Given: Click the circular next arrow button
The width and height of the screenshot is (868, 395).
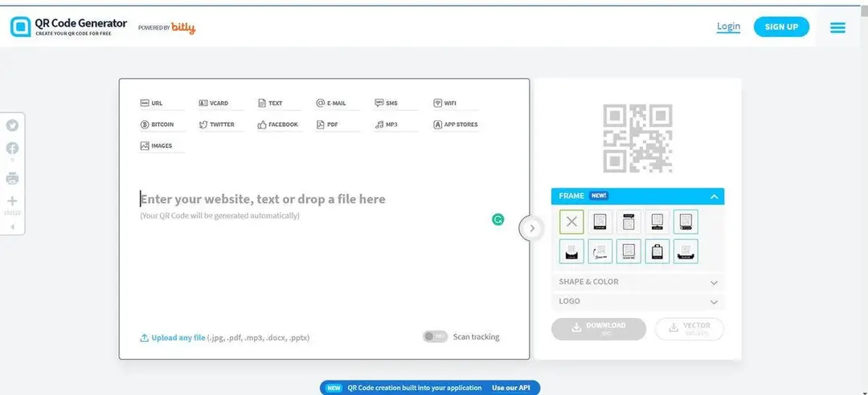Looking at the screenshot, I should pyautogui.click(x=531, y=228).
